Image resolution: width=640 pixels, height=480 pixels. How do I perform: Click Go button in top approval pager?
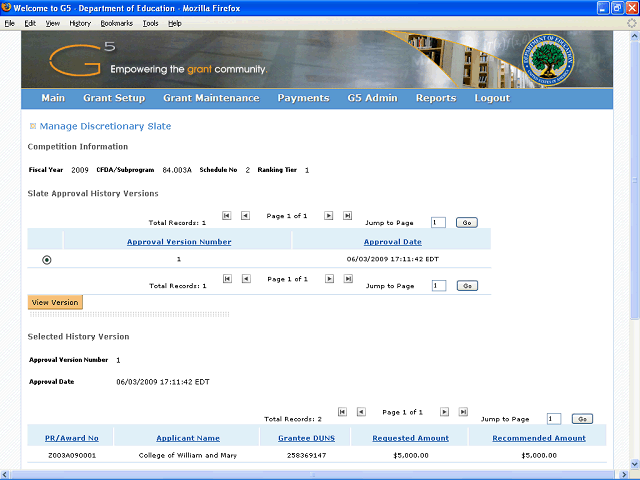(x=467, y=222)
